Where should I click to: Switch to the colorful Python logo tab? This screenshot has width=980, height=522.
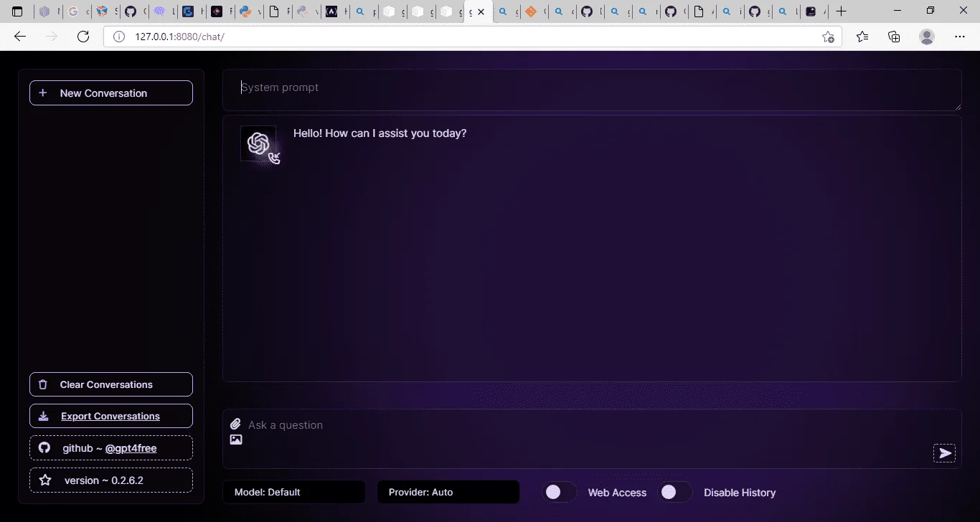tap(249, 11)
